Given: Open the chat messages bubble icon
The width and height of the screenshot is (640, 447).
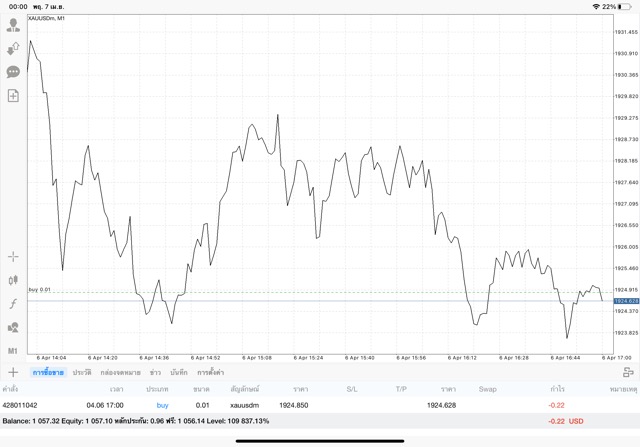Looking at the screenshot, I should click(x=13, y=72).
